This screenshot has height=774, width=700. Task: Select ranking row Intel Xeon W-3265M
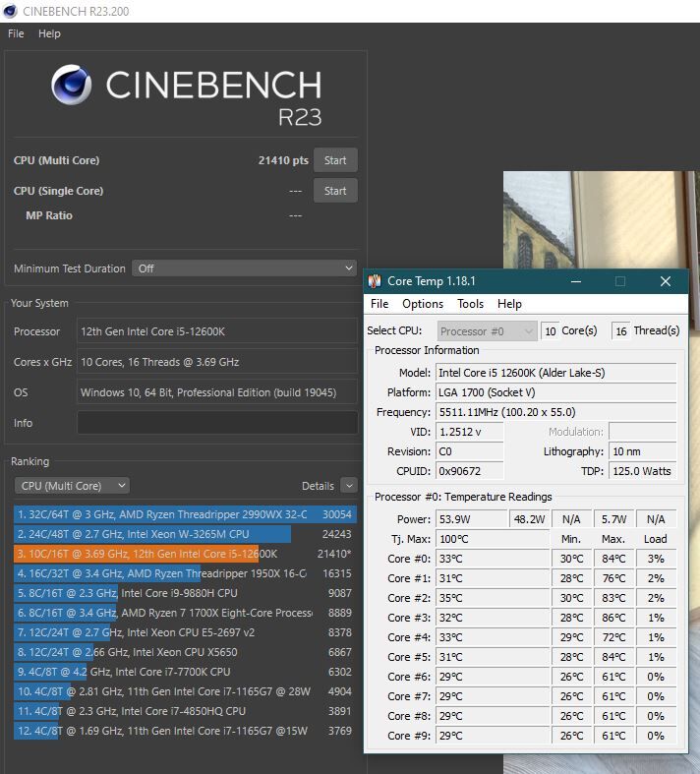pos(185,534)
